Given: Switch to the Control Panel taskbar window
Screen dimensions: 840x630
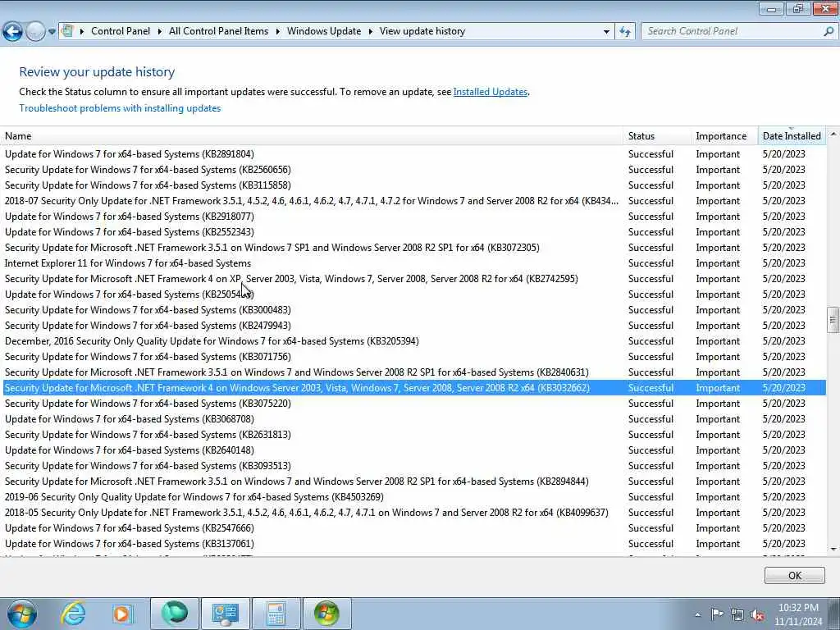Looking at the screenshot, I should tap(225, 614).
